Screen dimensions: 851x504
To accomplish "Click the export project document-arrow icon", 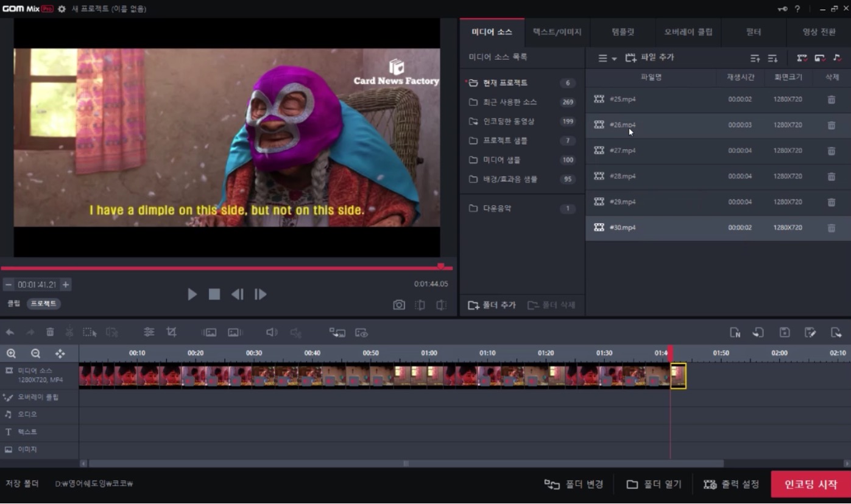I will tap(836, 332).
